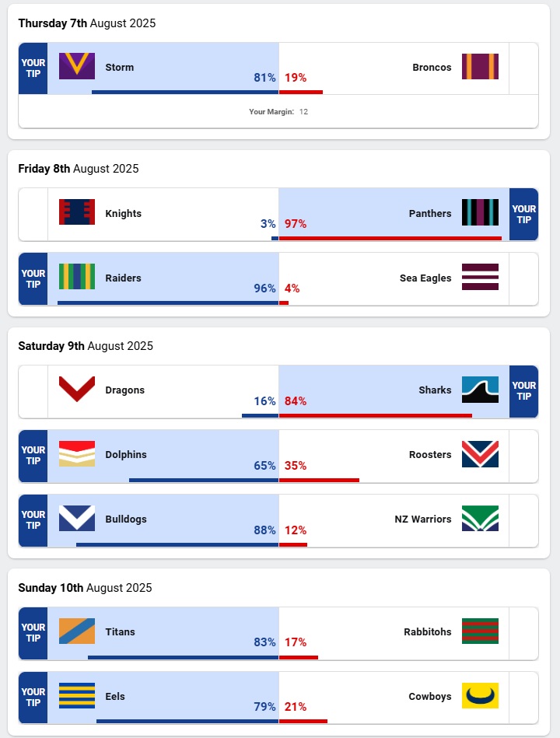Toggle the Your Tip badge for Raiders
The height and width of the screenshot is (738, 560).
point(33,278)
